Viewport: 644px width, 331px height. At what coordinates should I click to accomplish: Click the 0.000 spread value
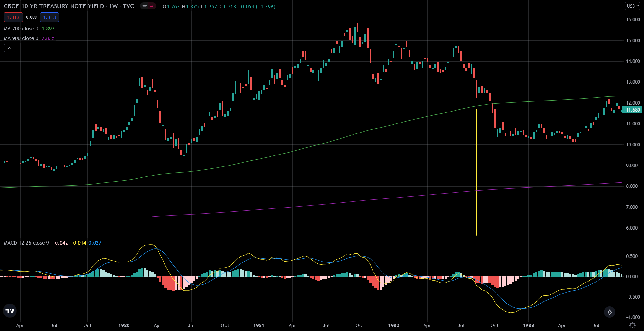pyautogui.click(x=32, y=17)
